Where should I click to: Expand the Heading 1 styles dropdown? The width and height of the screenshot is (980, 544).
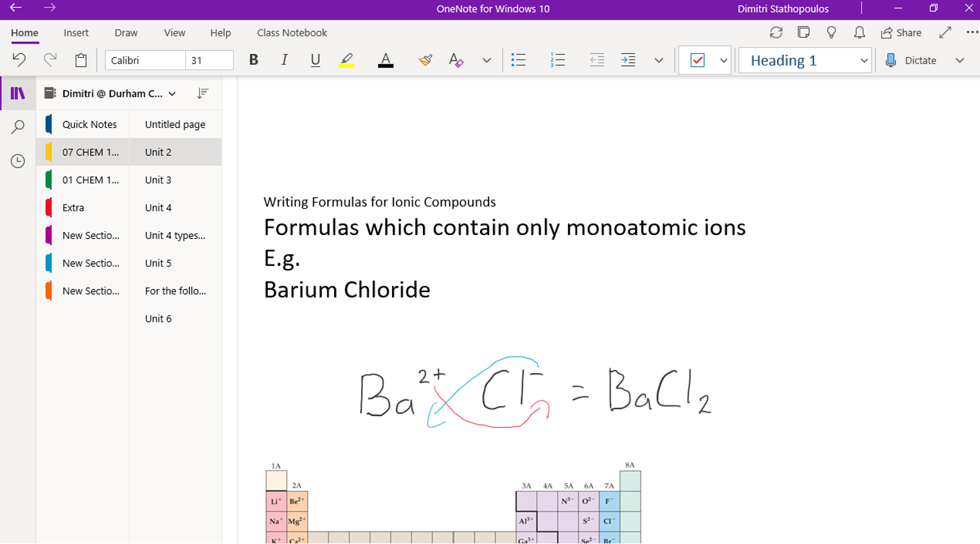coord(864,60)
